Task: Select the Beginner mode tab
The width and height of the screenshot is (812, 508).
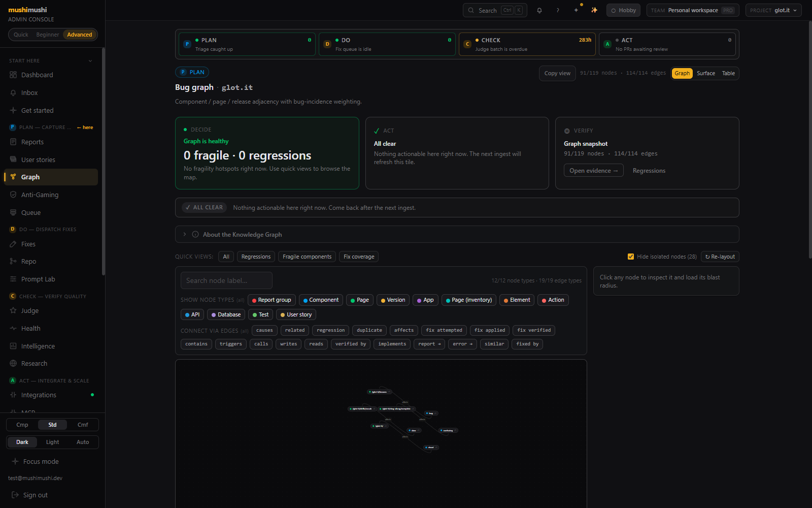Action: (x=47, y=35)
